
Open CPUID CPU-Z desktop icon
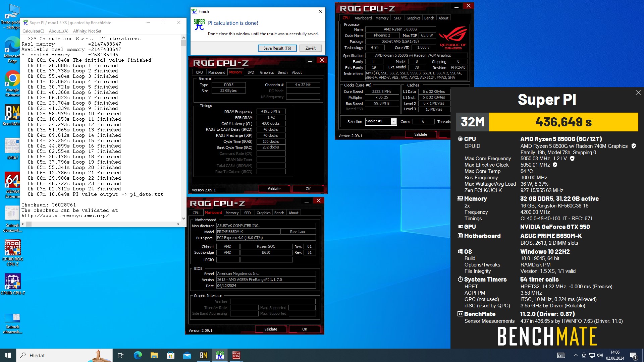[12, 284]
